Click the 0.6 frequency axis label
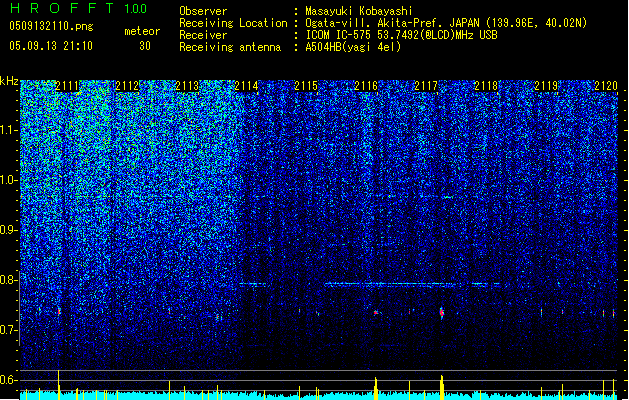Image resolution: width=629 pixels, height=400 pixels. click(x=8, y=380)
